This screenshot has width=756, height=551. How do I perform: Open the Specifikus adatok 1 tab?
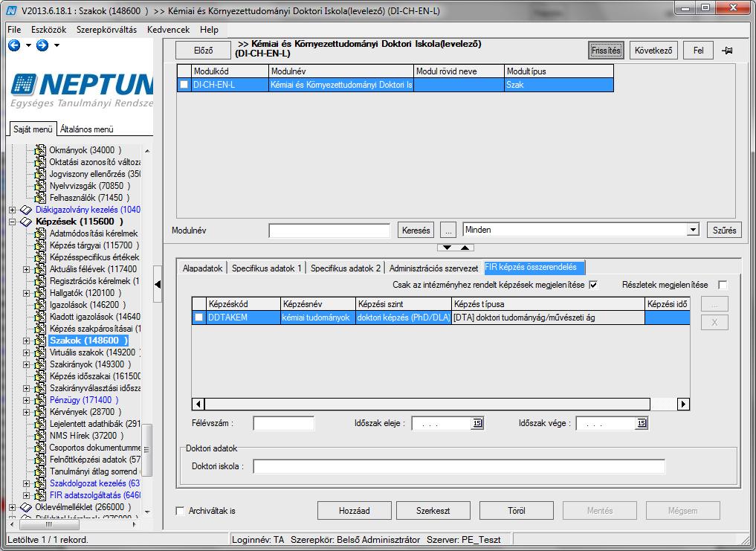(x=267, y=268)
